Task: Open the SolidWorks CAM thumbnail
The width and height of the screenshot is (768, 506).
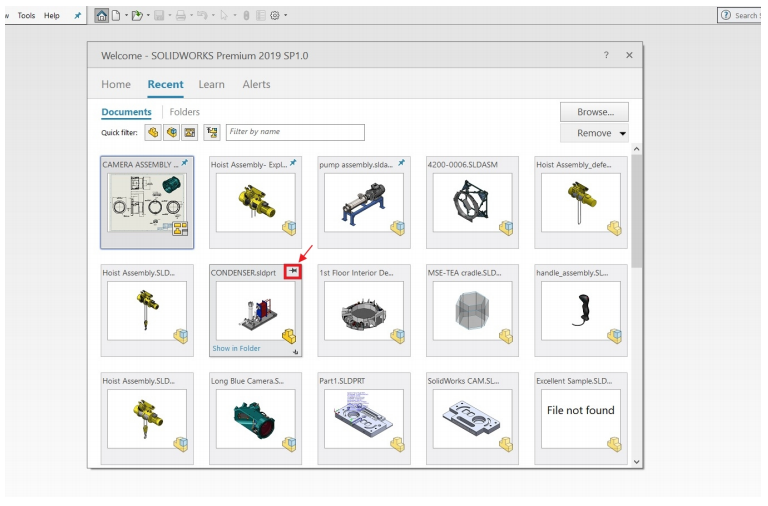Action: pyautogui.click(x=473, y=419)
